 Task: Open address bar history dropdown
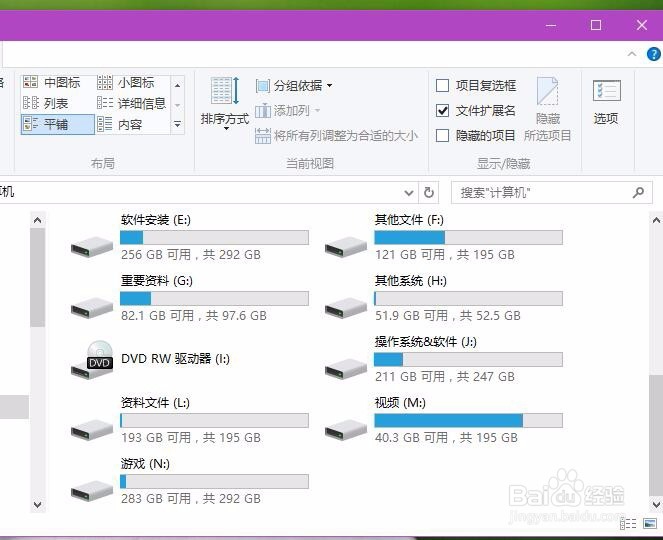[x=408, y=193]
